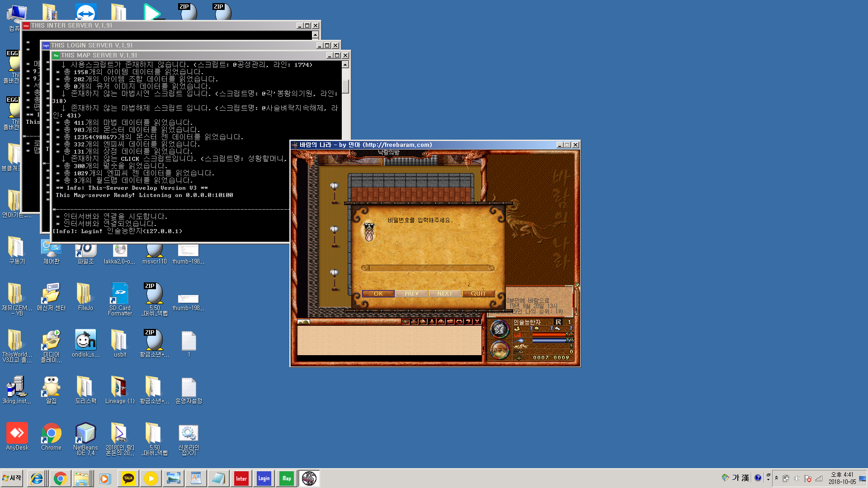Select the SD Card Formatter desktop icon
Image resolution: width=868 pixels, height=488 pixels.
(x=120, y=299)
